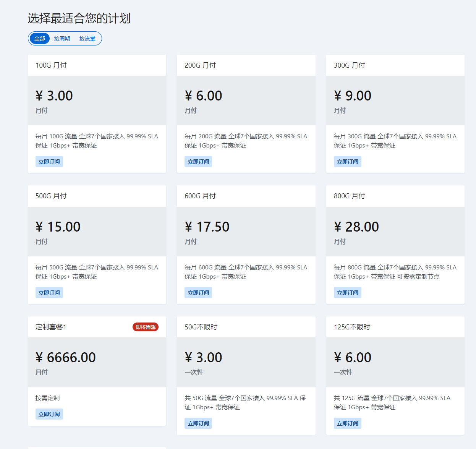
Task: Switch to the 按周期 tab
Action: pos(62,39)
